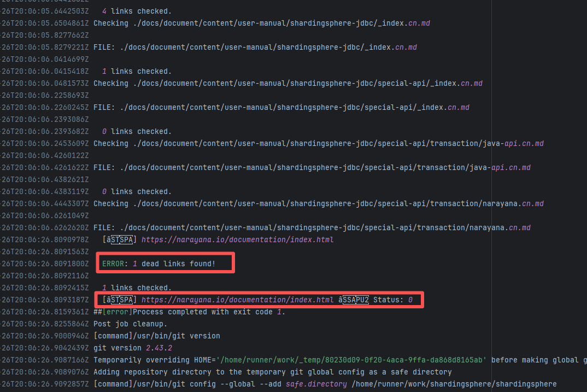Click the Checking transaction/java-api.cn.md path
Image resolution: width=587 pixels, height=392 pixels.
(x=318, y=143)
